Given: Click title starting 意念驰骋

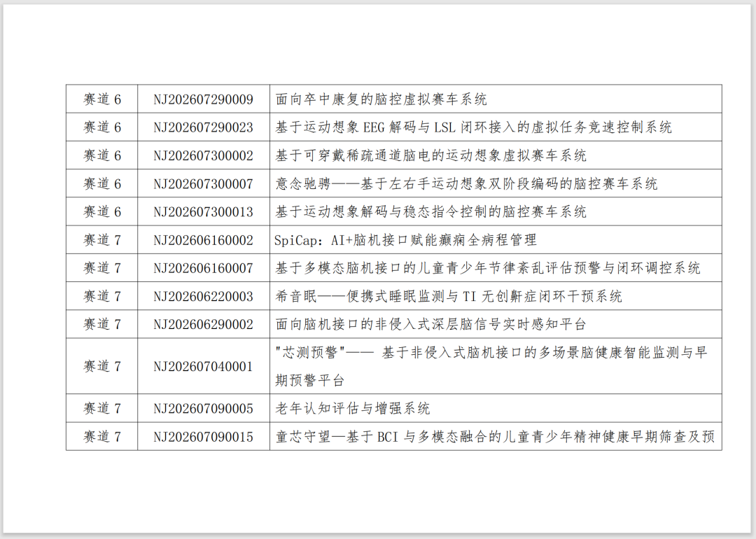Looking at the screenshot, I should tap(466, 183).
